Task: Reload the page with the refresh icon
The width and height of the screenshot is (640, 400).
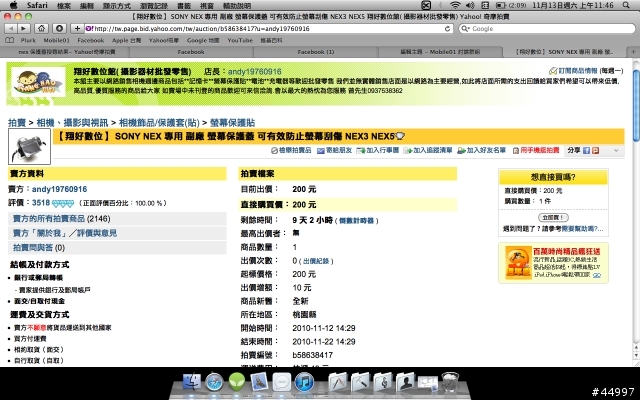Action: (x=447, y=29)
